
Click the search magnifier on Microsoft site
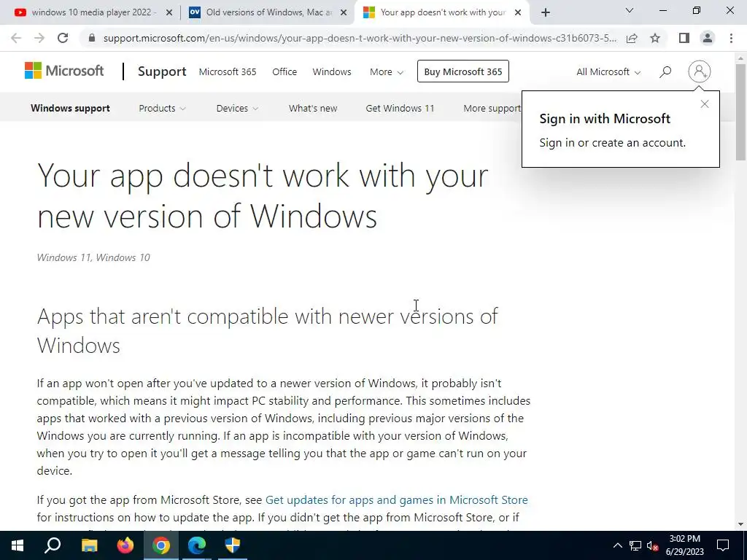coord(665,72)
